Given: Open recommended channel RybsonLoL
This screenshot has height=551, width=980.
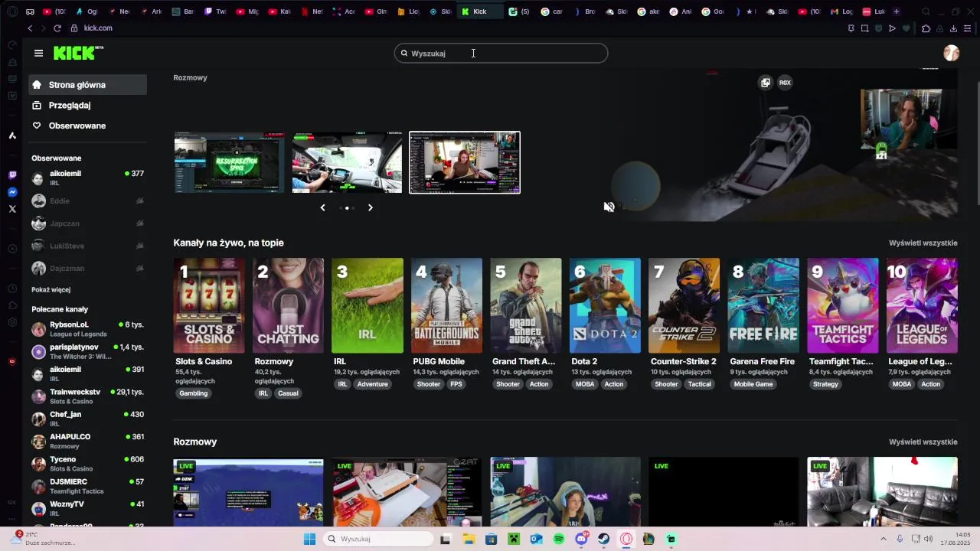Looking at the screenshot, I should pyautogui.click(x=87, y=328).
